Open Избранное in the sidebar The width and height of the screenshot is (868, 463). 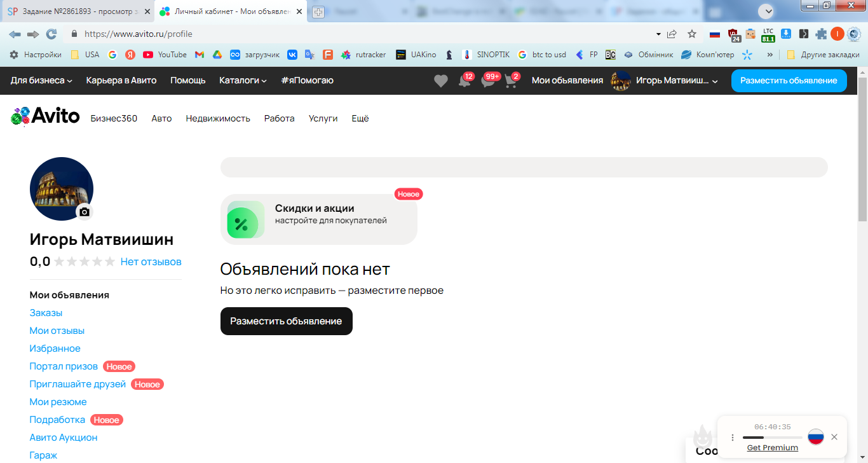pos(55,349)
